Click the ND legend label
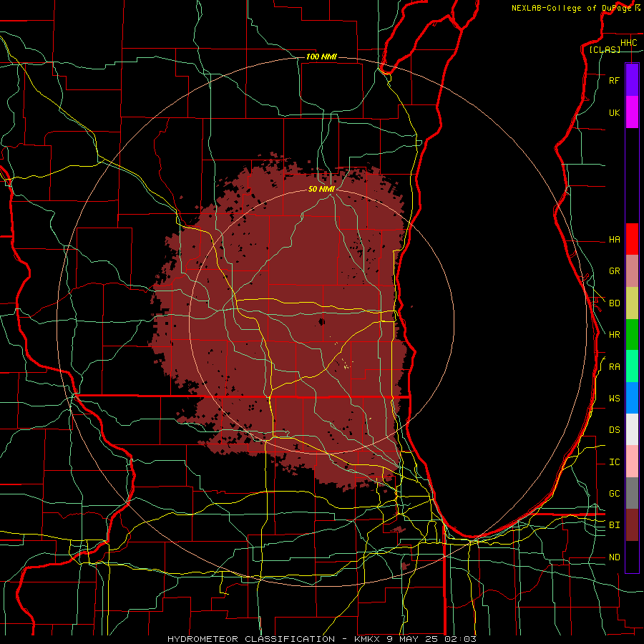Image resolution: width=644 pixels, height=644 pixels. [x=615, y=557]
